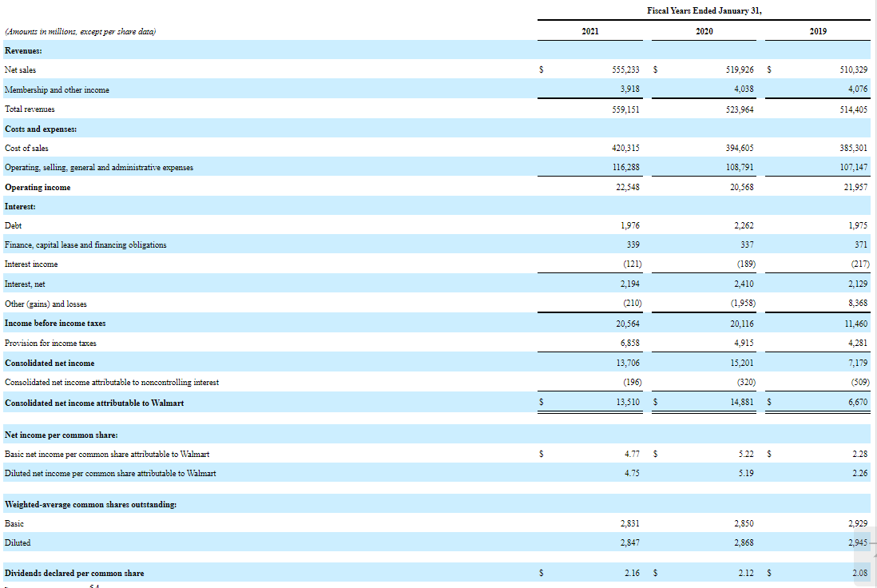Click the scrollbar up arrow

click(871, 544)
